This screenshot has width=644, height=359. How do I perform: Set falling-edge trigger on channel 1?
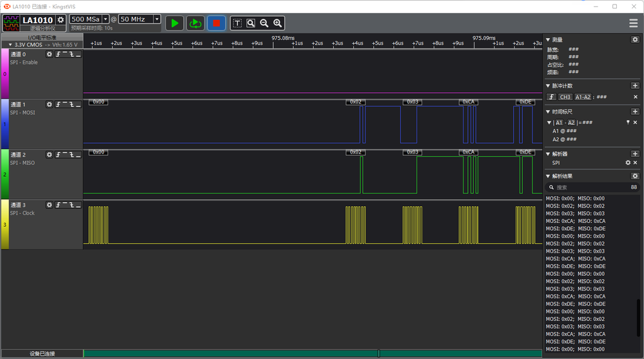(x=72, y=104)
